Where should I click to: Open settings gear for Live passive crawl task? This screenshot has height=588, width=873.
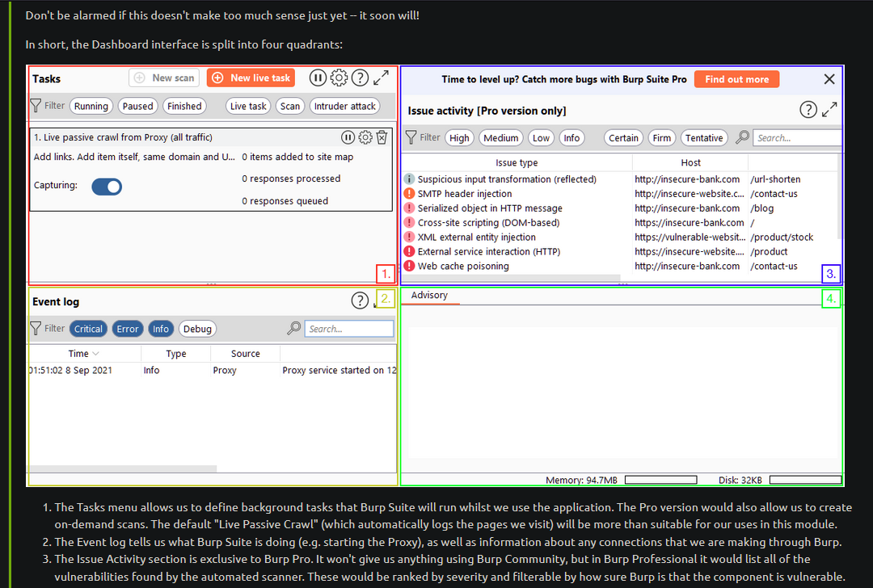coord(365,137)
